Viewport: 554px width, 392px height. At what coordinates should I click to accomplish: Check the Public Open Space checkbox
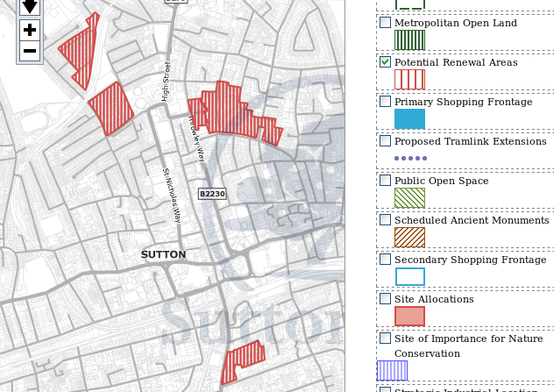[385, 180]
